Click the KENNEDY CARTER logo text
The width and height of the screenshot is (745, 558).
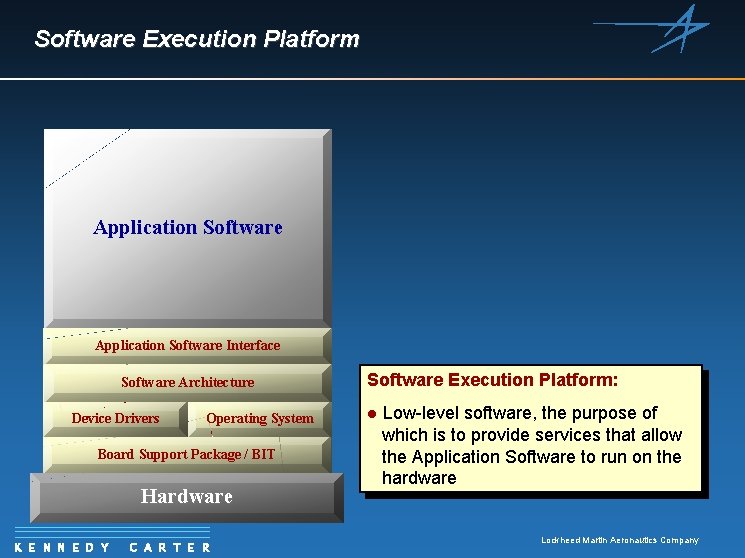pos(113,548)
